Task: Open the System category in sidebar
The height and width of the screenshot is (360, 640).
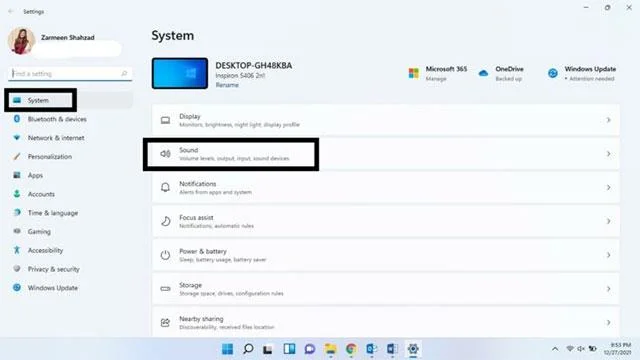Action: pos(70,100)
